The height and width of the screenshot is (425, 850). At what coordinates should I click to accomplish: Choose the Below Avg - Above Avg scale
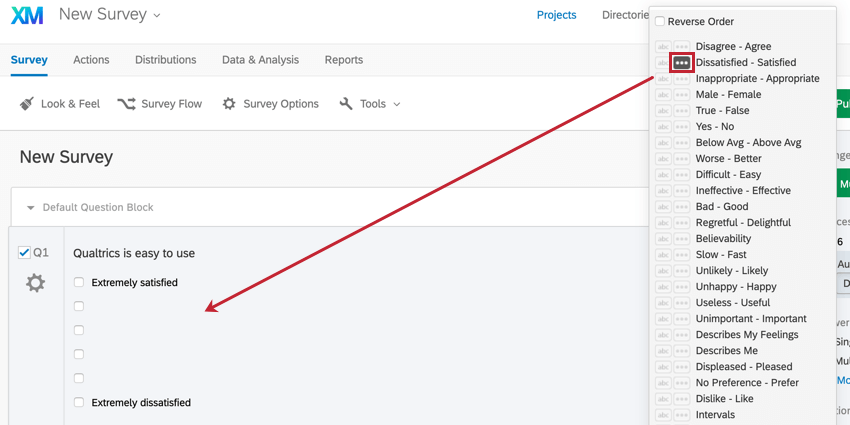[749, 143]
